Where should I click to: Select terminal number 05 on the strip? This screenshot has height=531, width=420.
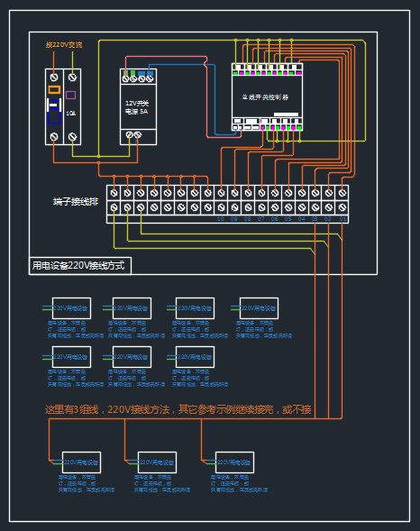(288, 219)
